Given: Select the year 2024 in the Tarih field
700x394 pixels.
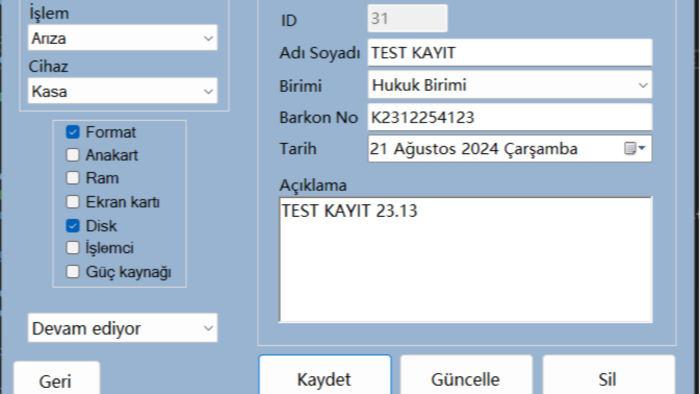Looking at the screenshot, I should coord(480,149).
